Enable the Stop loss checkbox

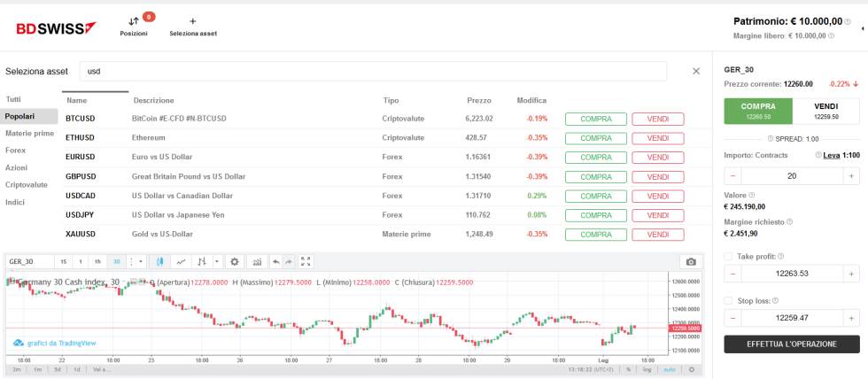tap(728, 300)
